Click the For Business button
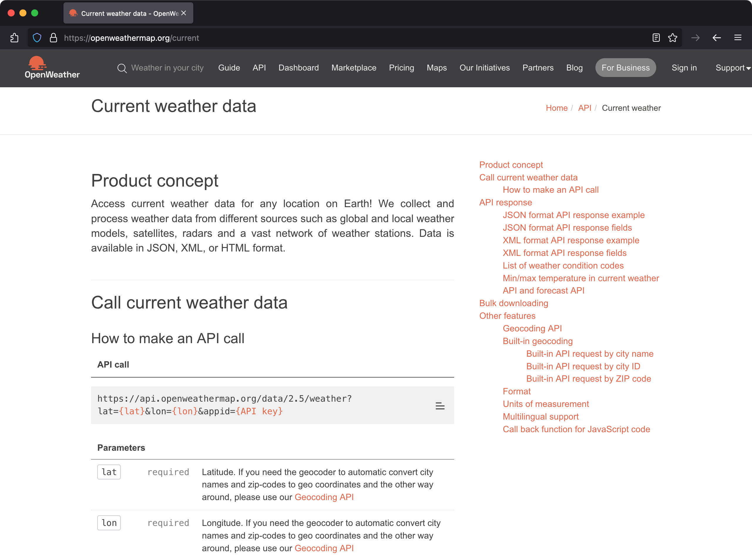This screenshot has height=560, width=752. click(x=625, y=68)
